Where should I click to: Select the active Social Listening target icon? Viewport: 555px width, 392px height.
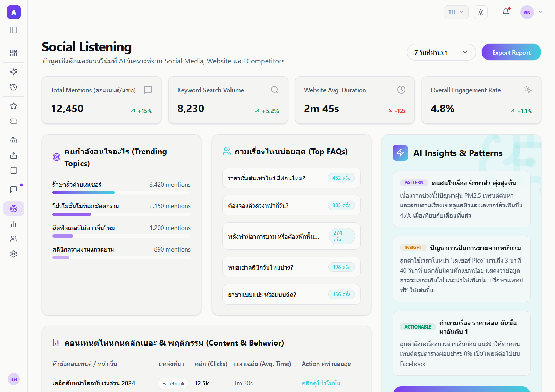(x=14, y=208)
